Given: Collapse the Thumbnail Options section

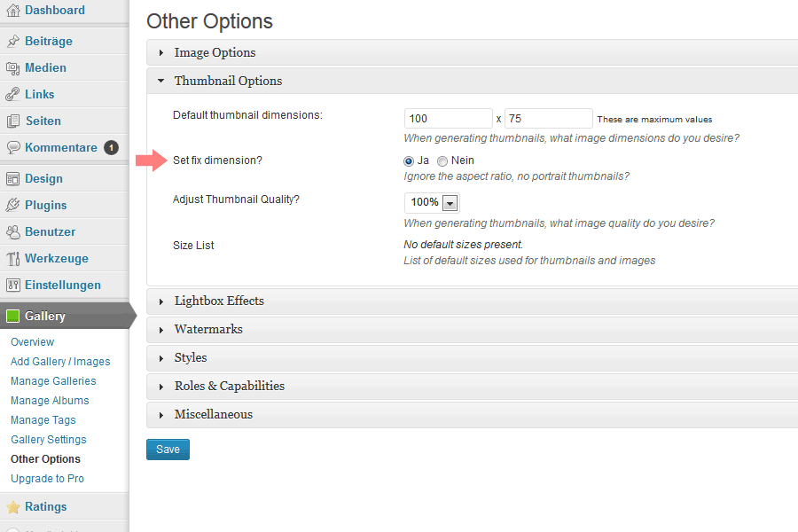Looking at the screenshot, I should [228, 81].
